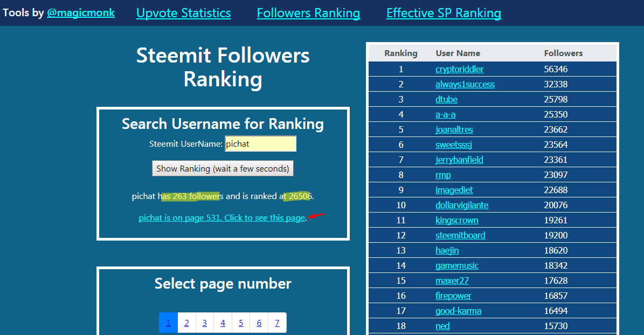Open haejin user link
Screen dimensions: 644x335
(x=447, y=250)
